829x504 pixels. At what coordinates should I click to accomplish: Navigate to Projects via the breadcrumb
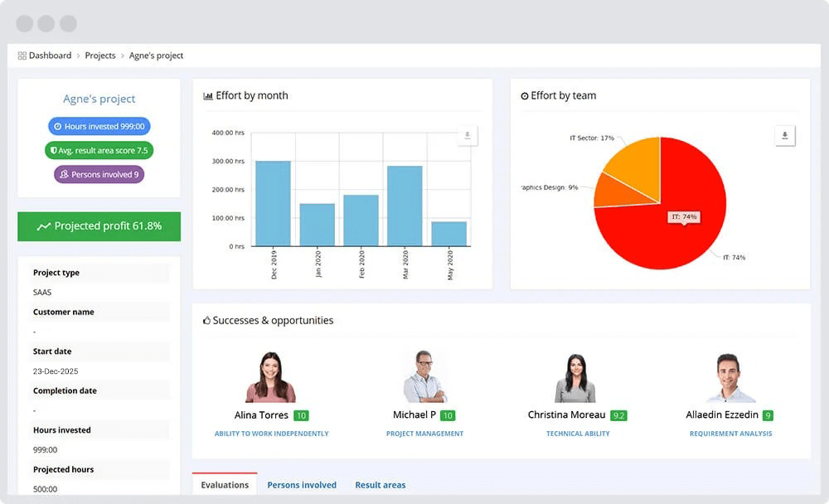[x=100, y=55]
